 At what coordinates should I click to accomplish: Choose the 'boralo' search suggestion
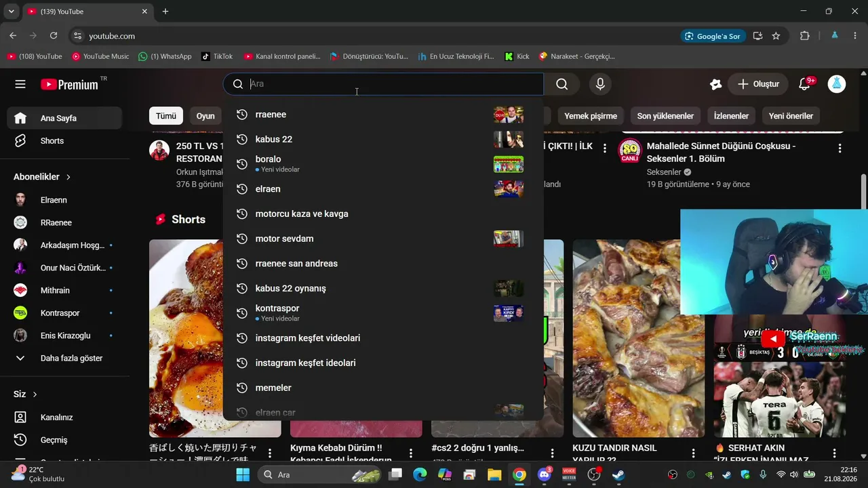coord(383,164)
